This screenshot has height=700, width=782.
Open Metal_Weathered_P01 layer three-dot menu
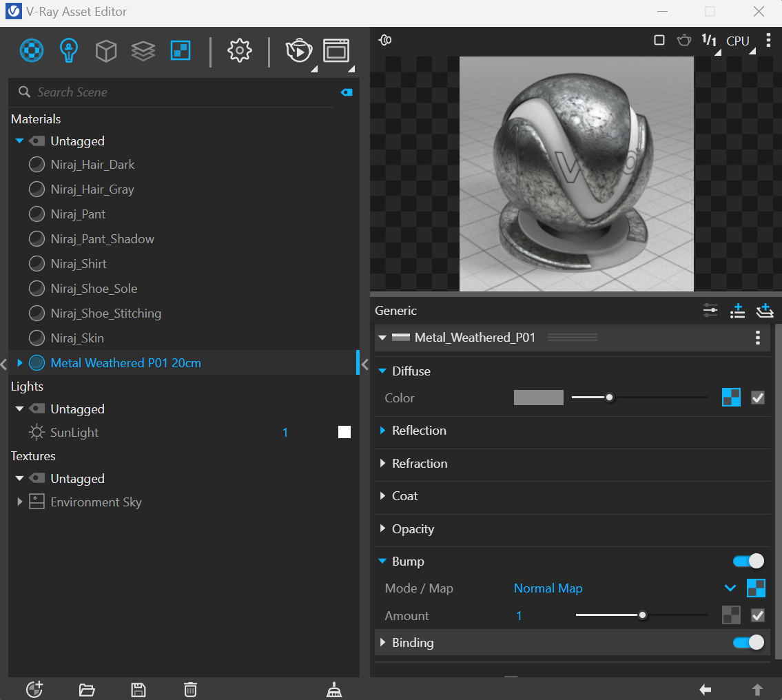(758, 338)
